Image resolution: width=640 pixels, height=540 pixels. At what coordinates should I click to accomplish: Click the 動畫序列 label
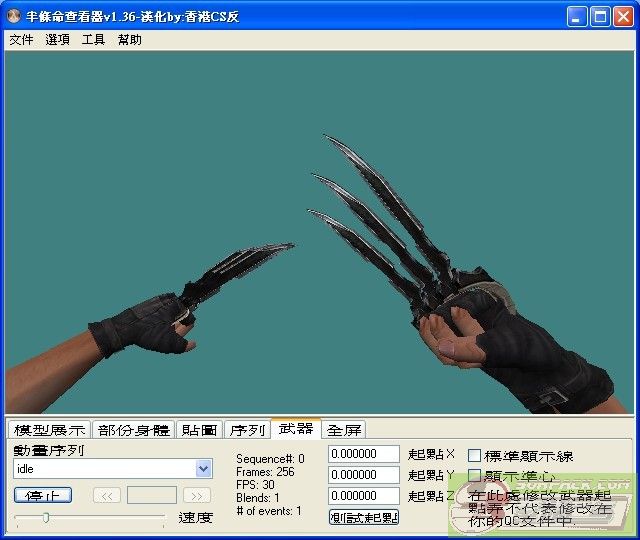[x=49, y=450]
